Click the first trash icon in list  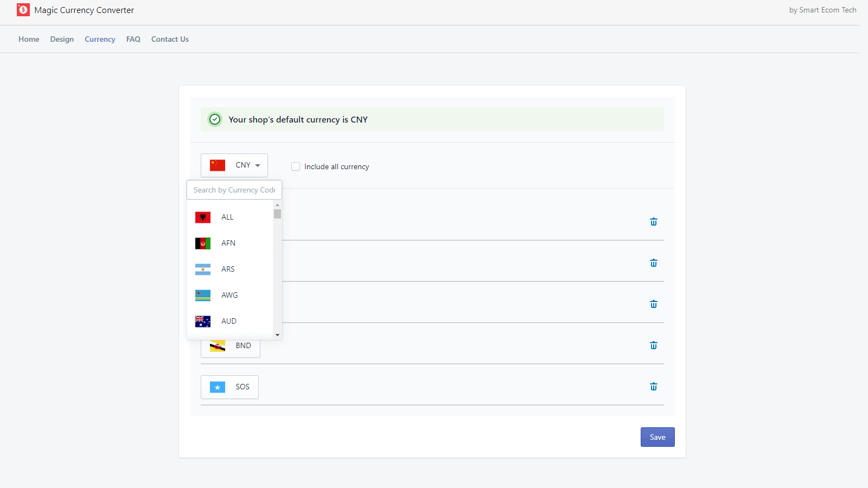pos(654,222)
